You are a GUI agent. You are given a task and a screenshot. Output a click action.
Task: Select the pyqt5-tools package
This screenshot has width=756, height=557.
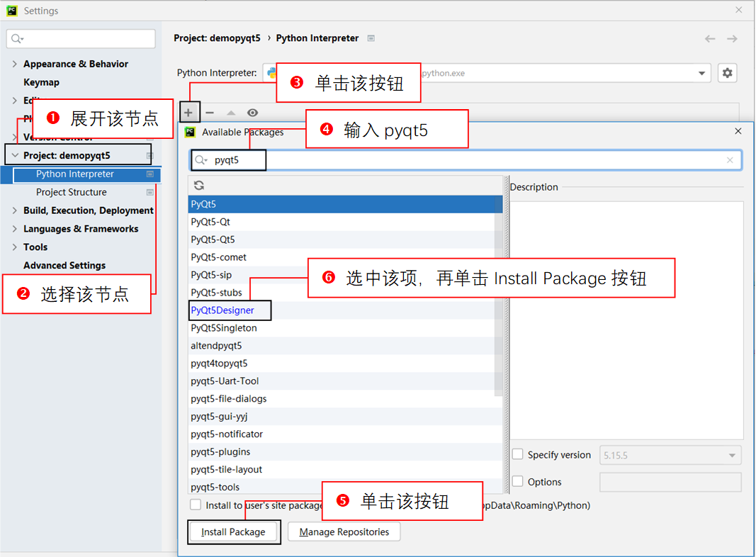[x=345, y=487]
